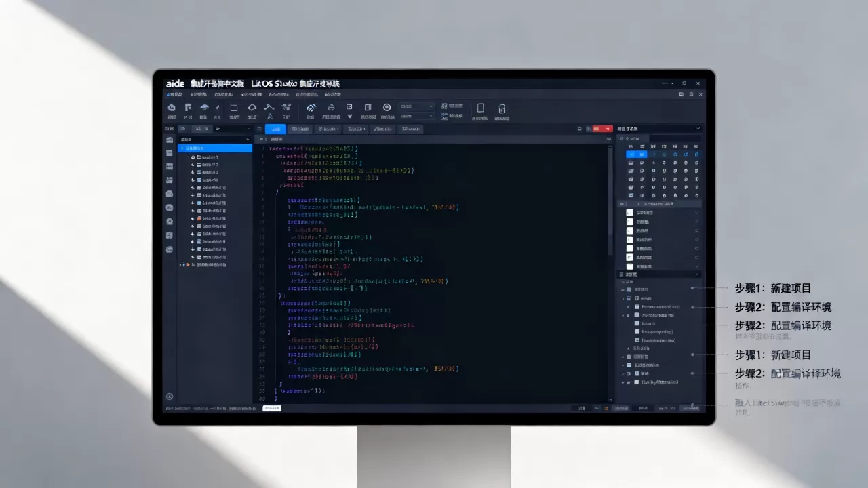Click the first blue highlighted cell in the icon grid
This screenshot has width=868, height=488.
(x=631, y=155)
